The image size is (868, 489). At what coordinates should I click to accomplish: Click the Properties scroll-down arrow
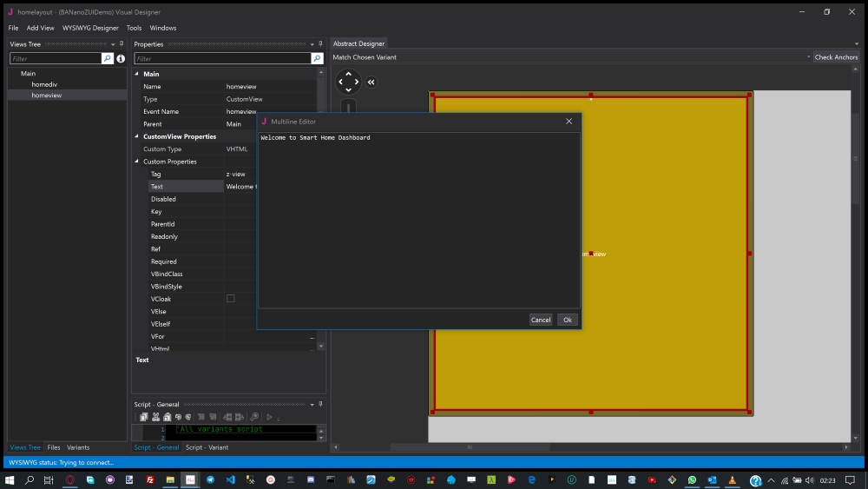tap(321, 346)
